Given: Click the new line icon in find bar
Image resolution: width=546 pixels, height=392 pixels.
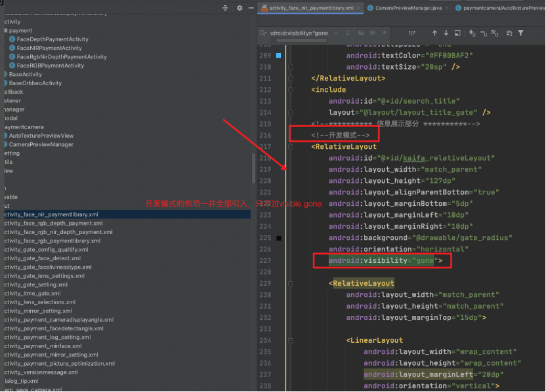Looking at the screenshot, I should [348, 33].
